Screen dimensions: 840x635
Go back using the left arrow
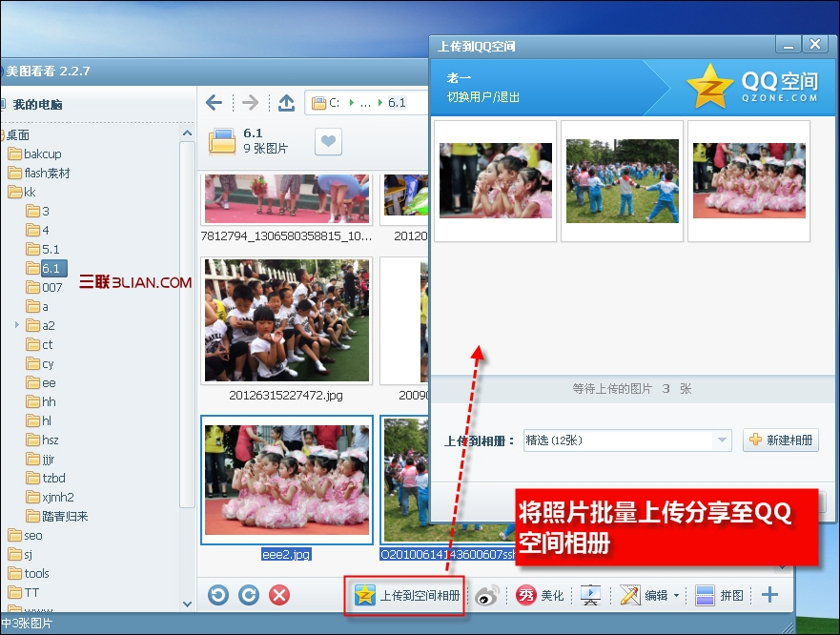tap(215, 102)
